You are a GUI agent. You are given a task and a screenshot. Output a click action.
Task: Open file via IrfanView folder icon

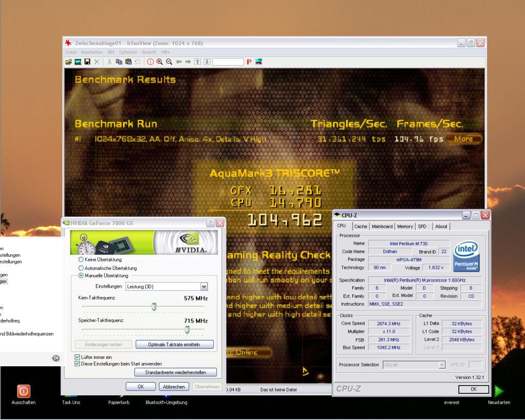(x=69, y=62)
